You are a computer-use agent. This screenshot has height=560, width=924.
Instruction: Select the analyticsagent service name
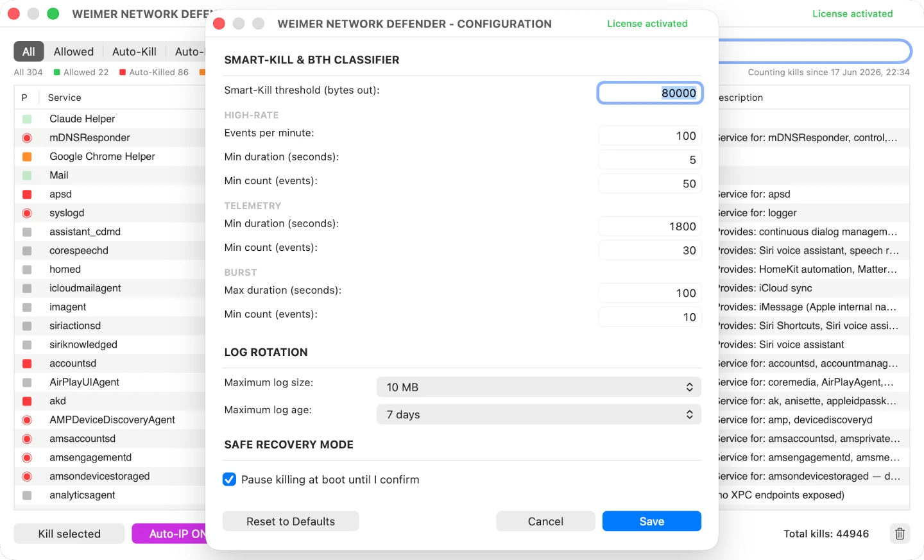click(x=82, y=495)
